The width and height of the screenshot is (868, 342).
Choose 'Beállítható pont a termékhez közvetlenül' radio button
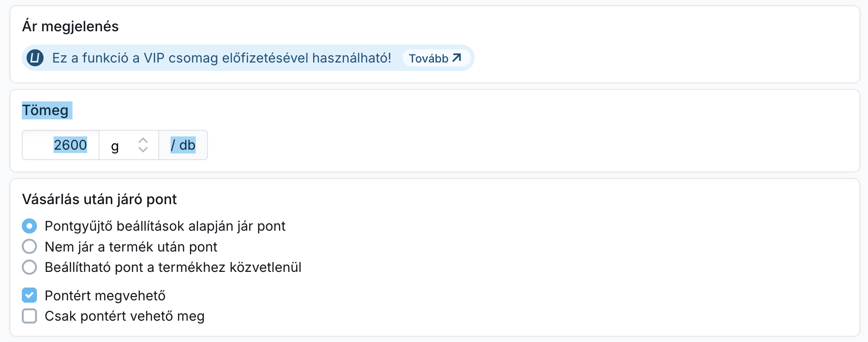pyautogui.click(x=29, y=267)
